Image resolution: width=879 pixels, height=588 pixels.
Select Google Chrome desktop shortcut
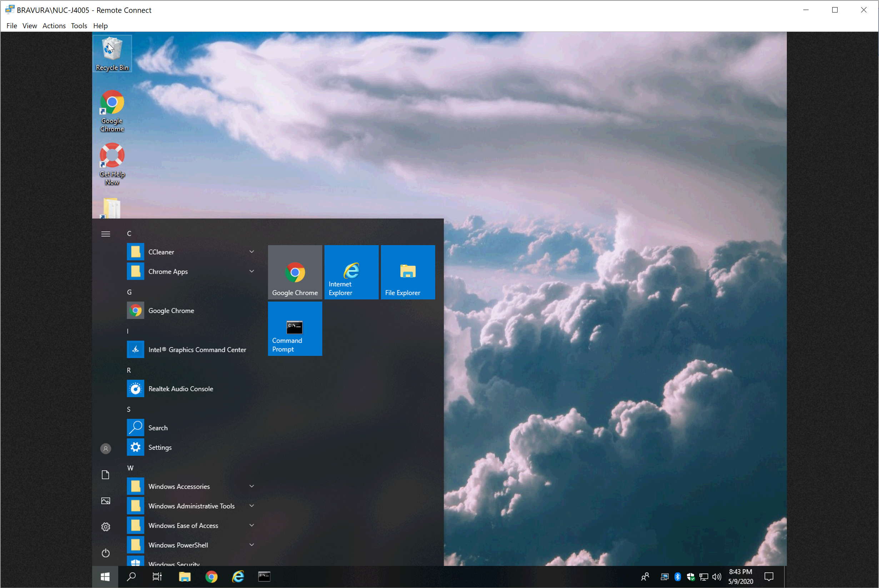(x=112, y=111)
